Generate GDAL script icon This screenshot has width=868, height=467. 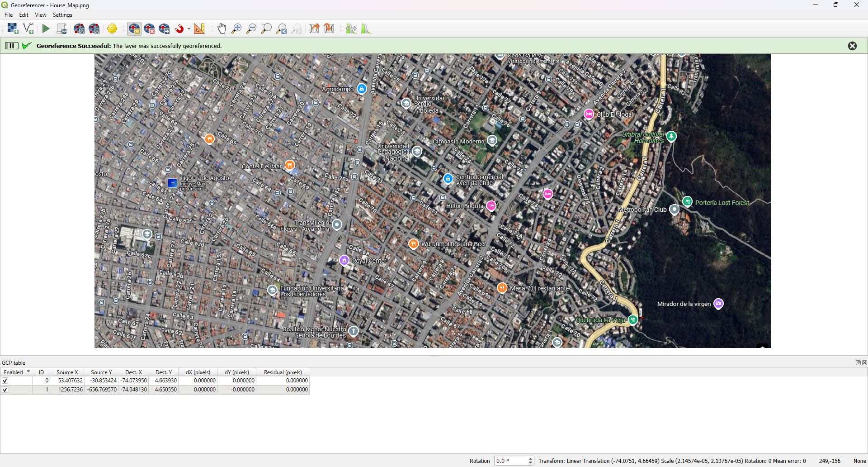pyautogui.click(x=61, y=29)
